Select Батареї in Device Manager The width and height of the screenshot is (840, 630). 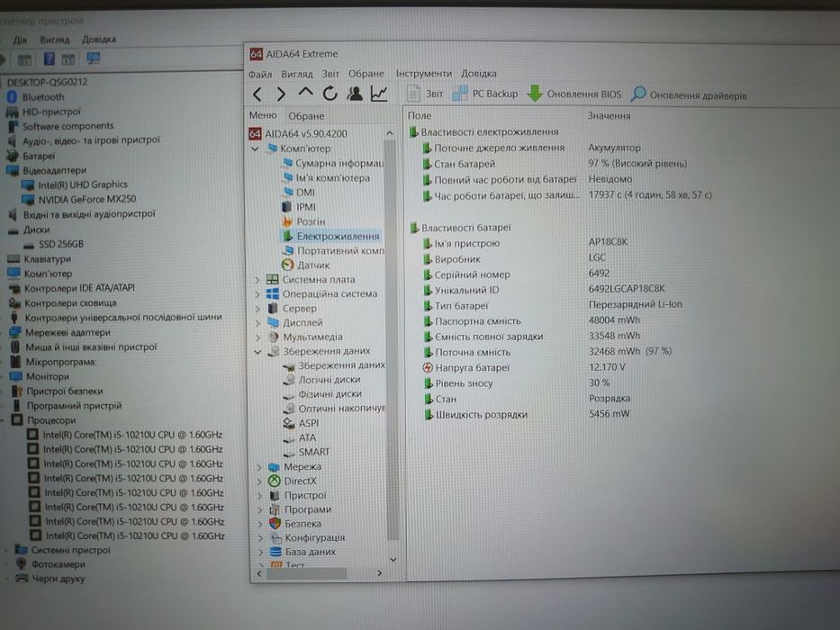coord(32,157)
